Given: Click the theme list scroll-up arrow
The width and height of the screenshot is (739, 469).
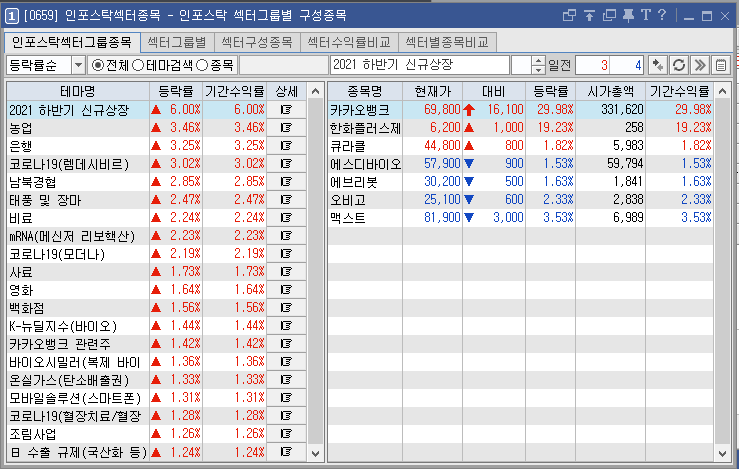Looking at the screenshot, I should click(x=315, y=91).
